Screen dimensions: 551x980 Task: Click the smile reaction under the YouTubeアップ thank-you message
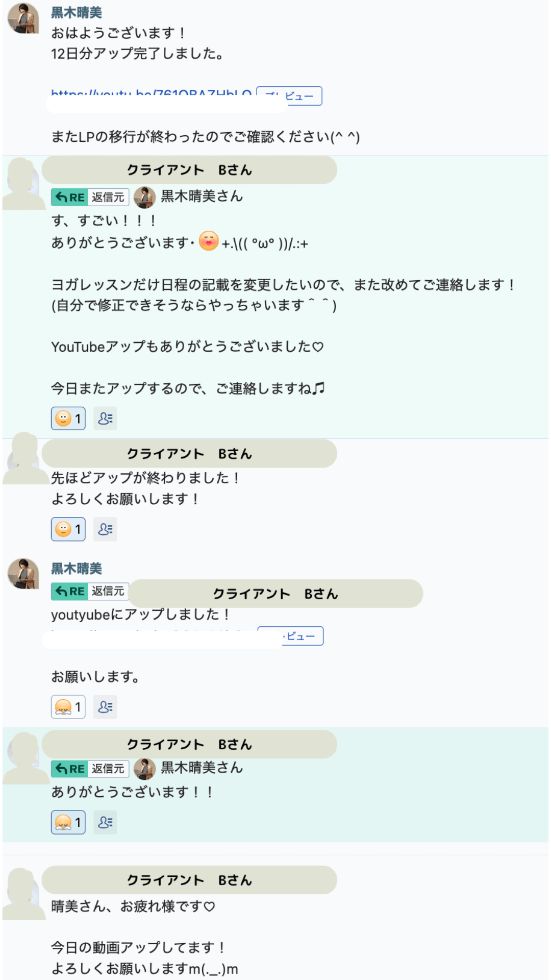[x=68, y=419]
